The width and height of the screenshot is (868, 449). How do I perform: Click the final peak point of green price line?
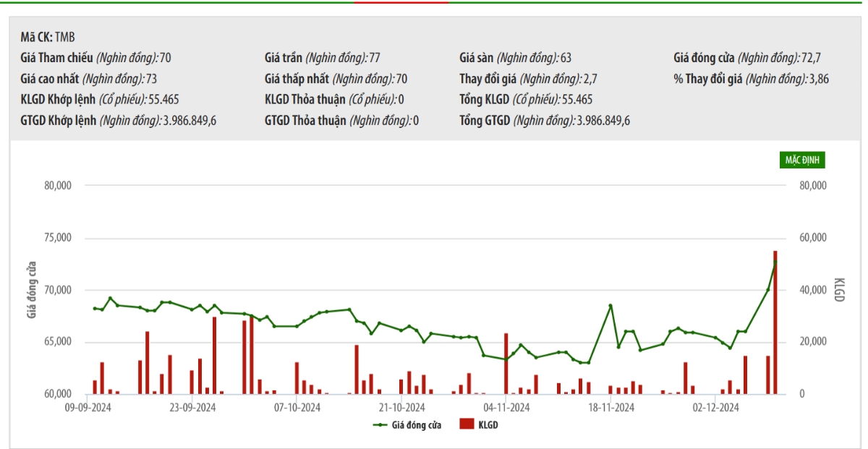point(775,262)
